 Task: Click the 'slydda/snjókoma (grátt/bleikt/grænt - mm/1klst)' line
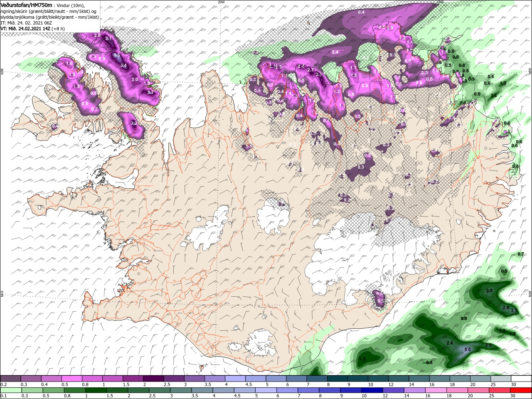click(x=49, y=17)
